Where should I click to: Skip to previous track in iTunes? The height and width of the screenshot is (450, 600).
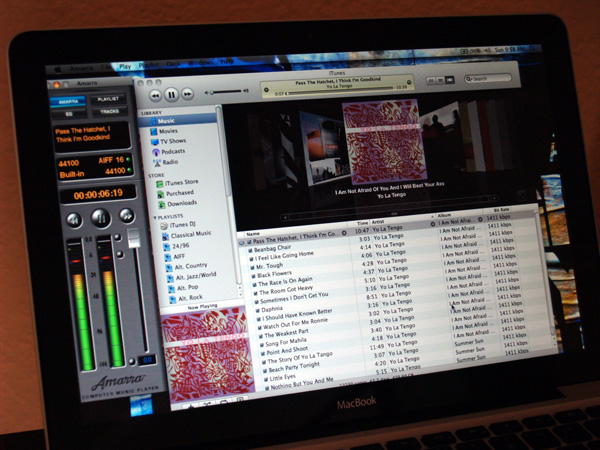click(x=155, y=95)
